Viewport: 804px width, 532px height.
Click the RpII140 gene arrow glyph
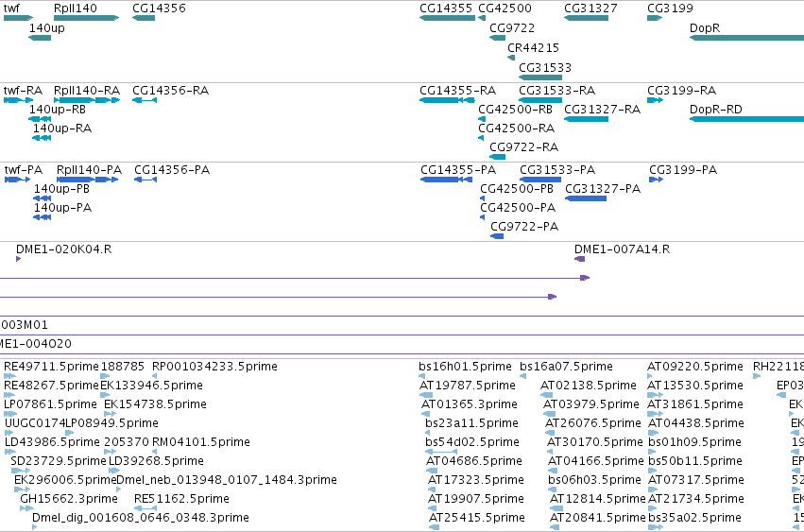(86, 18)
